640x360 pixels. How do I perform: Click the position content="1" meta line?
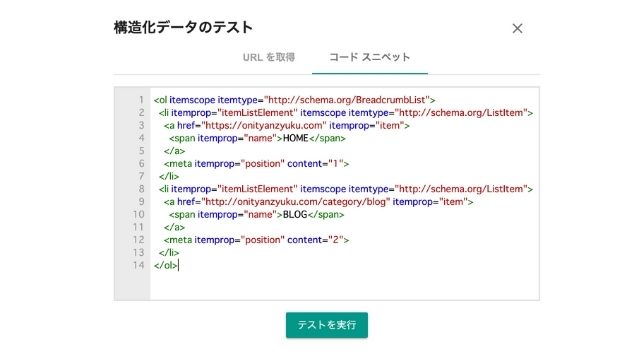pyautogui.click(x=256, y=164)
